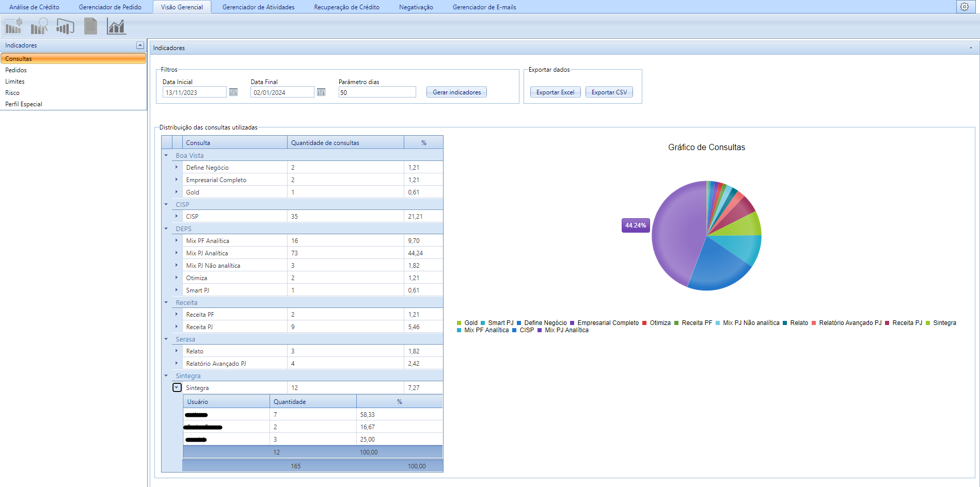Click Gerar indicadores button
980x487 pixels.
click(x=456, y=92)
